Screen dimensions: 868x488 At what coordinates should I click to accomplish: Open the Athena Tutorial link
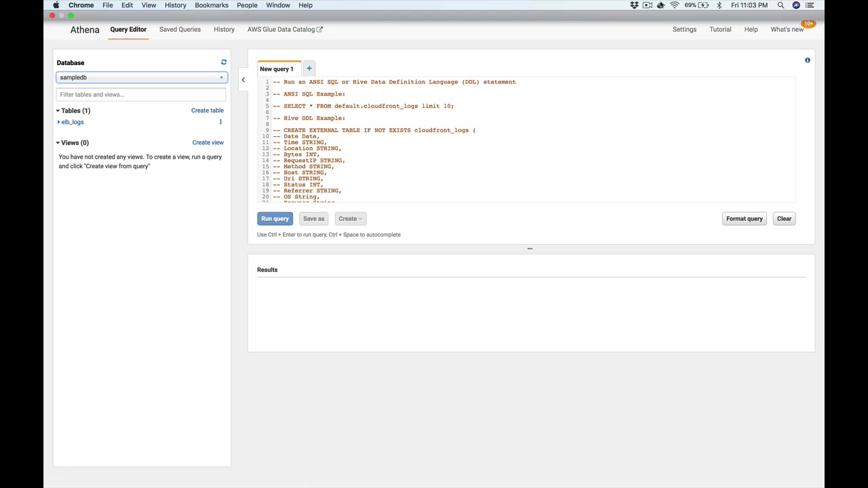click(720, 29)
